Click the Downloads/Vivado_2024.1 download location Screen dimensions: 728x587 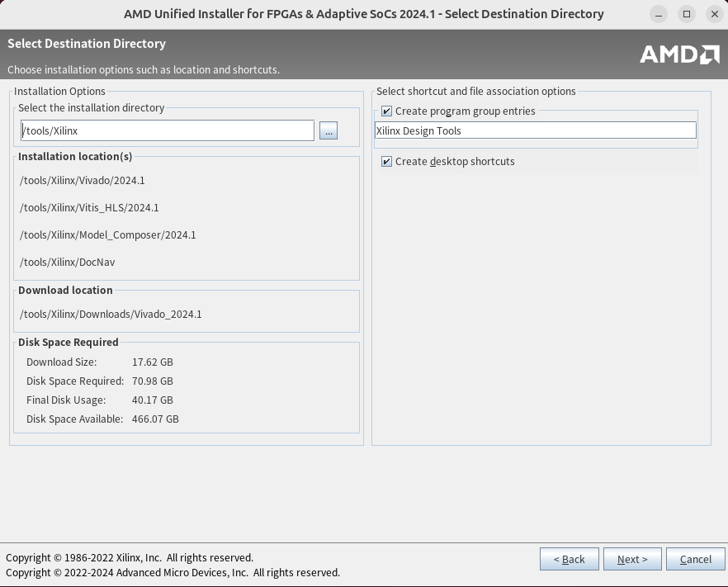click(x=111, y=315)
